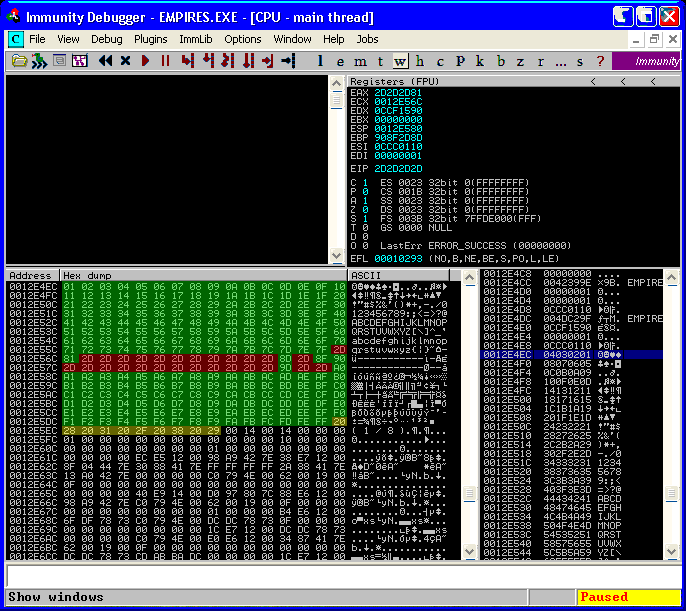Screen dimensions: 686x611
Task: Click dump pane scroll up arrow
Action: [469, 277]
